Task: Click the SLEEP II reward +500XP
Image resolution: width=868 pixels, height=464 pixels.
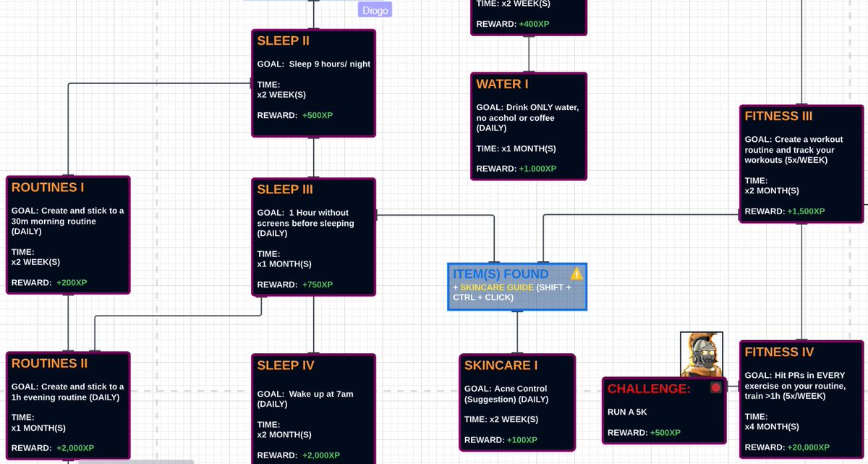Action: click(x=318, y=115)
